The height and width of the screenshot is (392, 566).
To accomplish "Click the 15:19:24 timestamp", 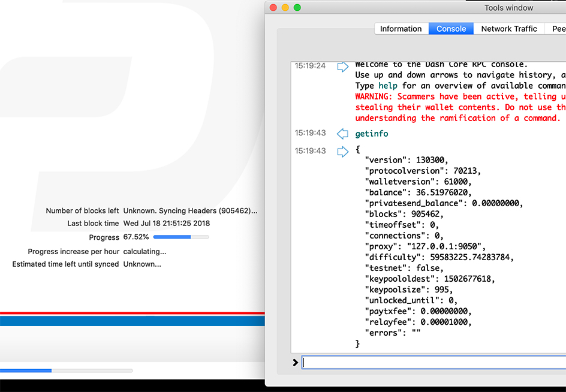I will (x=310, y=66).
